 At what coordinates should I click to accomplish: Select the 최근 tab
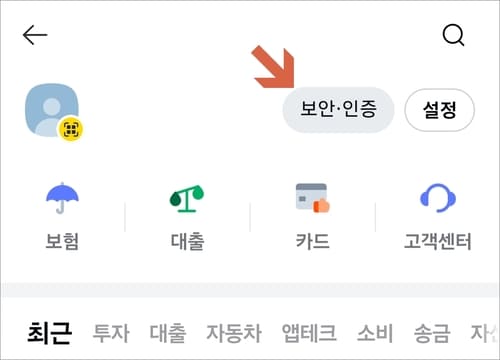(x=50, y=333)
